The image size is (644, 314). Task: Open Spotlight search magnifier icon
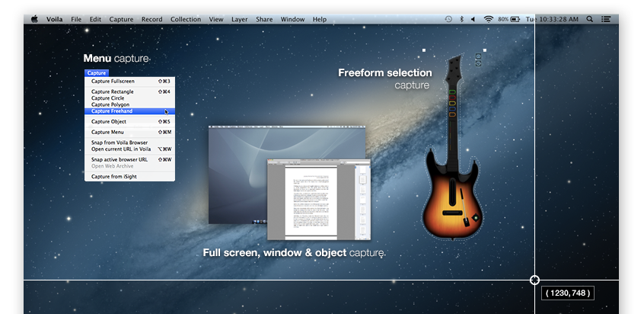(x=590, y=19)
